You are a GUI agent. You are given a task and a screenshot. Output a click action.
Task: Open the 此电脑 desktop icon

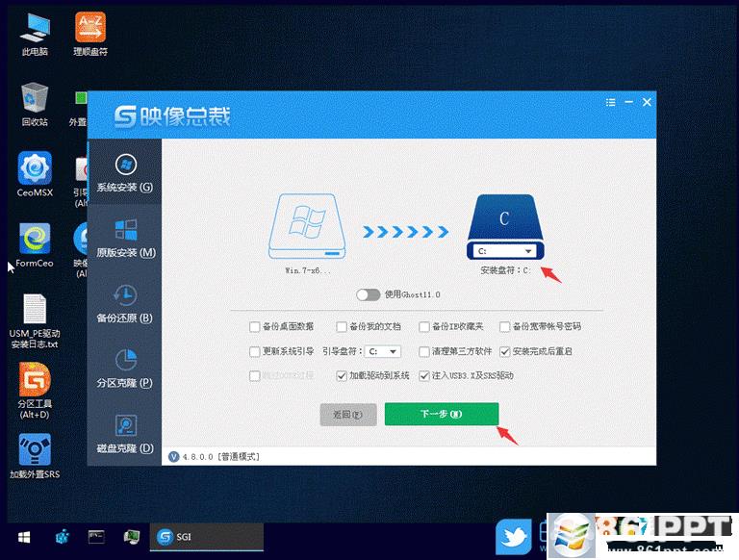[35, 35]
